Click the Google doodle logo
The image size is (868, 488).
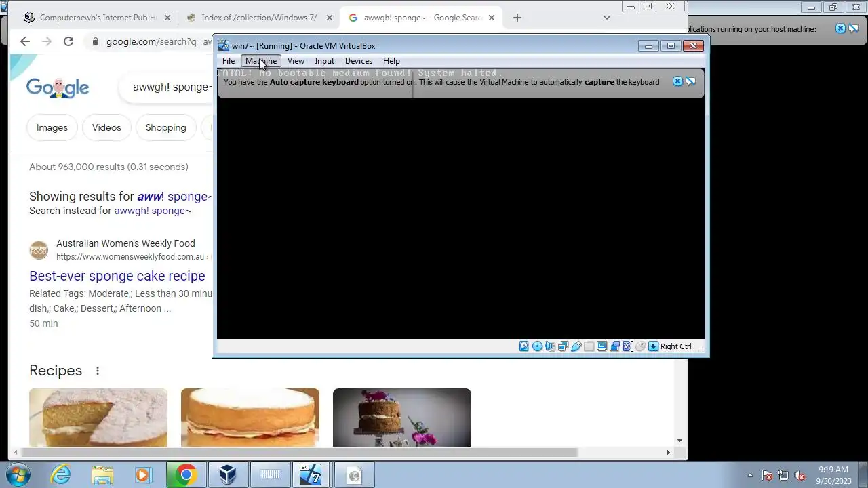pos(58,87)
